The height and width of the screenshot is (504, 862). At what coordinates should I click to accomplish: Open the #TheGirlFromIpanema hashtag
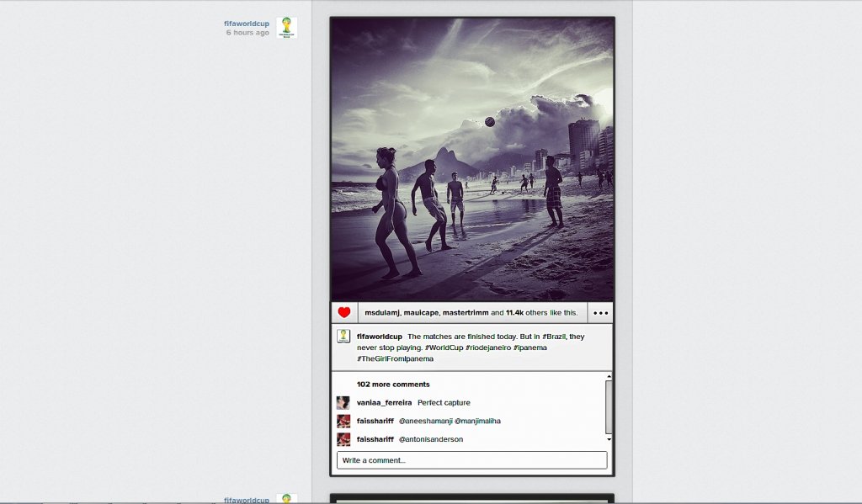point(396,358)
